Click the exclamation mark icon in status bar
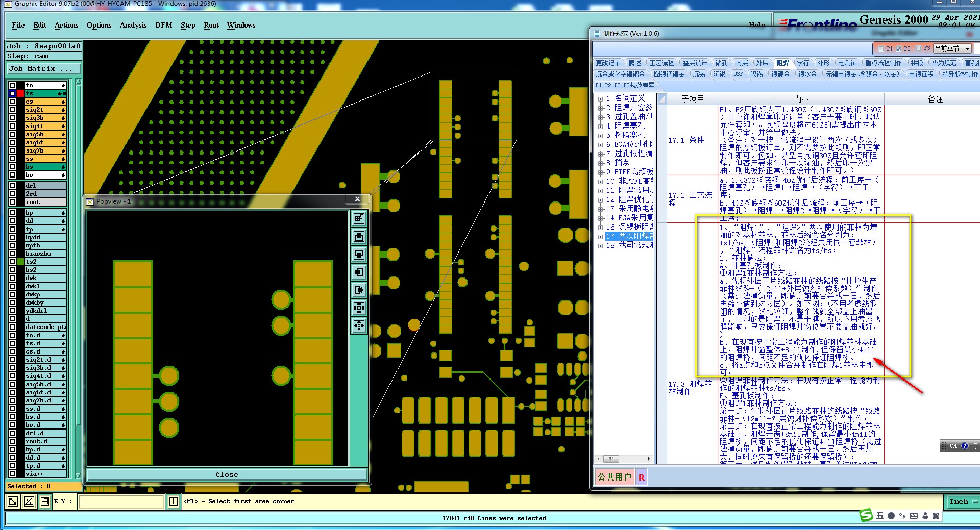Viewport: 980px width, 530px height. click(174, 501)
